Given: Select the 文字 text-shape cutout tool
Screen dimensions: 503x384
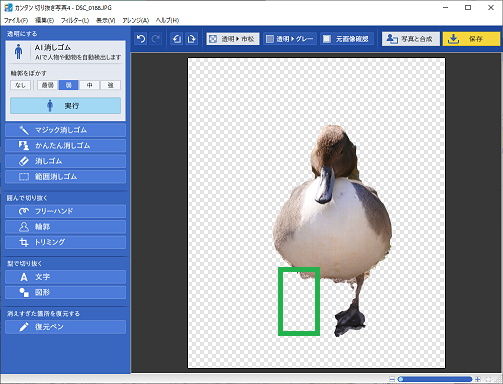Looking at the screenshot, I should tap(66, 277).
